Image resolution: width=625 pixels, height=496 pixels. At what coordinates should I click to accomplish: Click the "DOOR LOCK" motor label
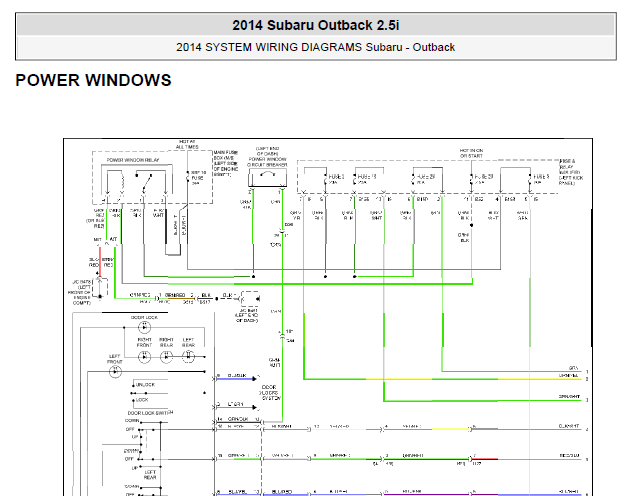pos(144,317)
